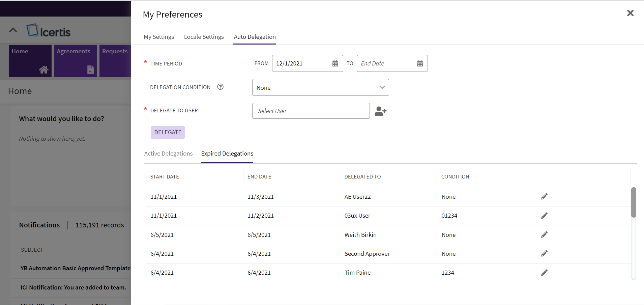This screenshot has width=644, height=305.
Task: Switch to the My Settings tab
Action: point(159,37)
